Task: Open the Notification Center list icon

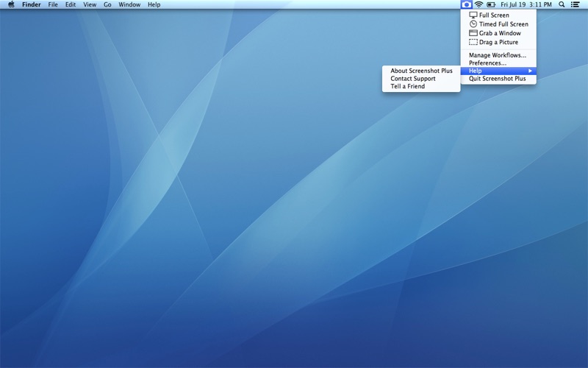Action: click(x=575, y=4)
